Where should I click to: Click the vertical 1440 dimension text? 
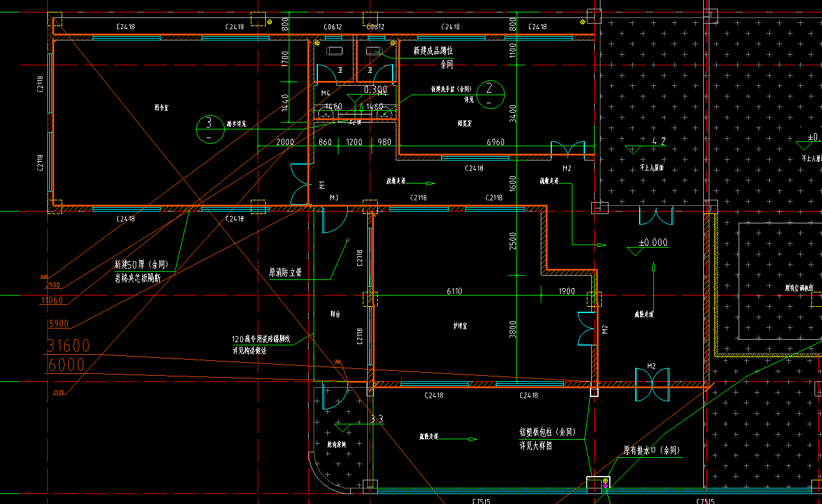(284, 103)
